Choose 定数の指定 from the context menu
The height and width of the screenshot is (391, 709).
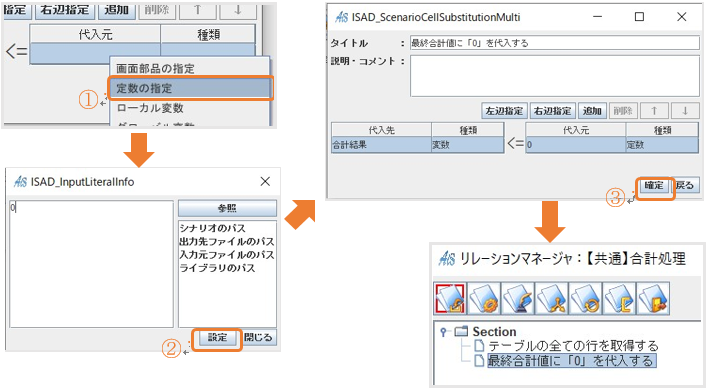[190, 88]
